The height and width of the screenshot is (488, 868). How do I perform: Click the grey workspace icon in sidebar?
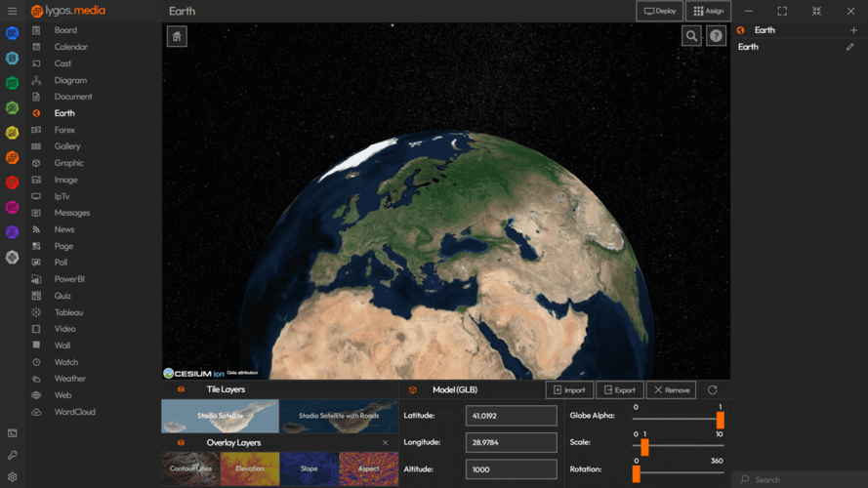pyautogui.click(x=12, y=258)
